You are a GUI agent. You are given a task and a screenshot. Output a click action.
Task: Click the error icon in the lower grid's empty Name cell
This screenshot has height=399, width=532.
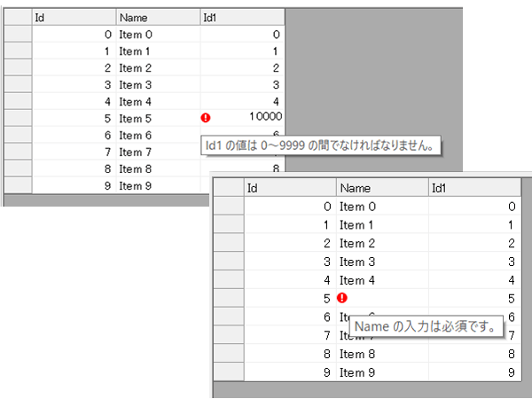342,299
